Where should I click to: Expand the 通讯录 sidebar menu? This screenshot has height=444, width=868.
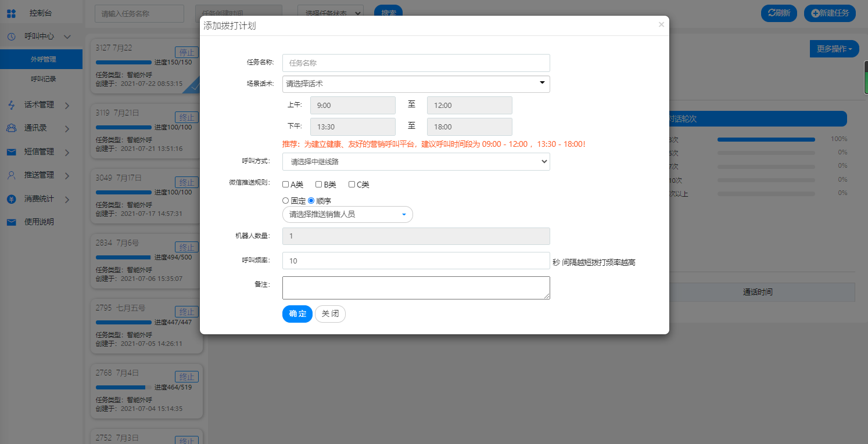67,128
